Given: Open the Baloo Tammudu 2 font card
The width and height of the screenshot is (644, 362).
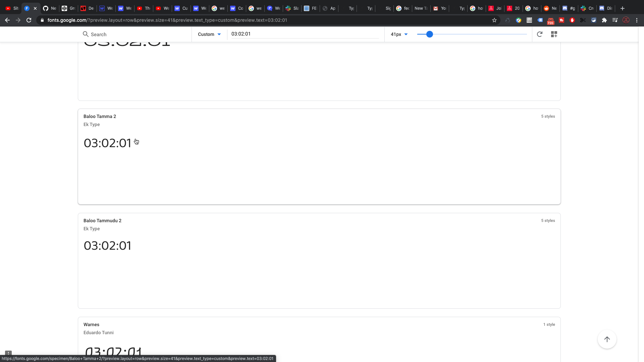Looking at the screenshot, I should [319, 261].
